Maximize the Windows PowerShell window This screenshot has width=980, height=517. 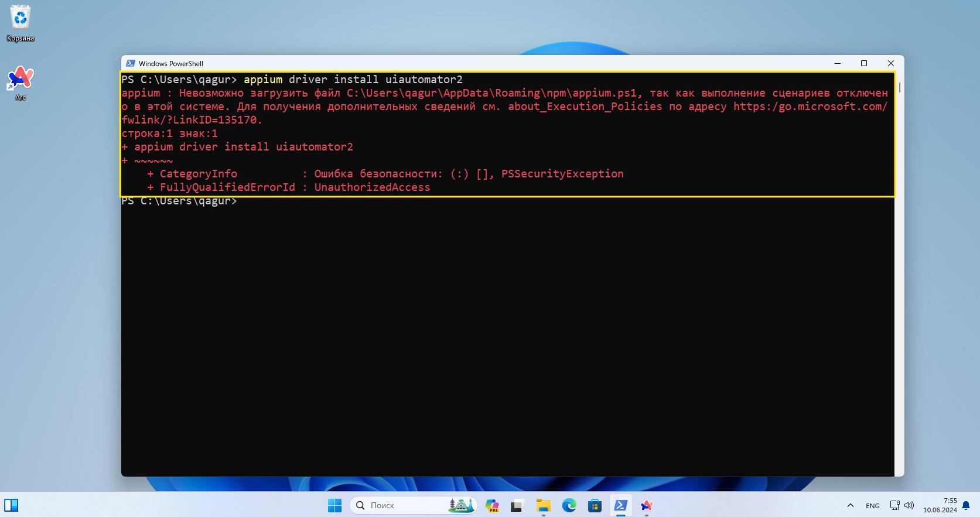[x=864, y=63]
